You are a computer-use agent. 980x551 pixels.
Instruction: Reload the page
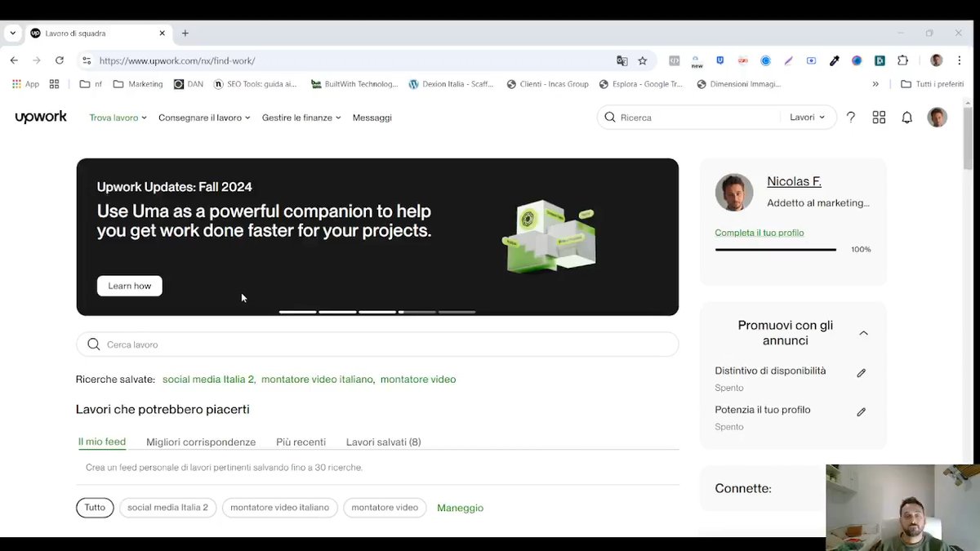tap(59, 60)
